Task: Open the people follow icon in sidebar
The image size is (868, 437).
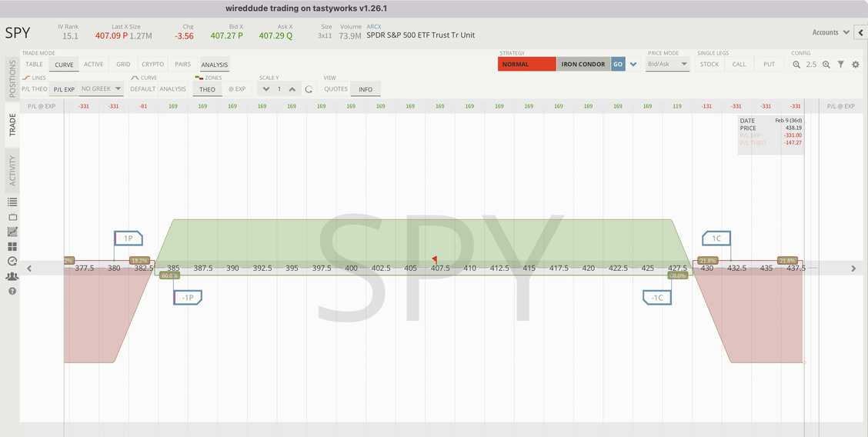Action: (12, 276)
